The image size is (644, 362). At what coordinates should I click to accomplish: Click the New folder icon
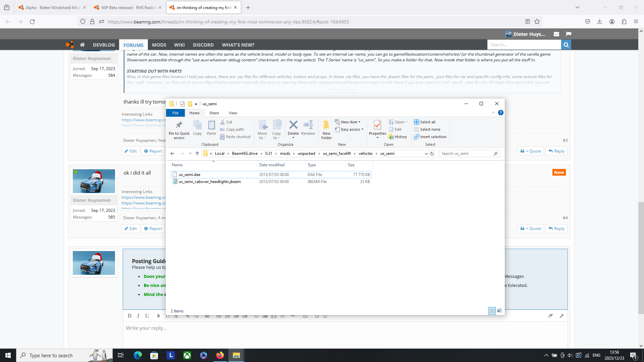(326, 125)
